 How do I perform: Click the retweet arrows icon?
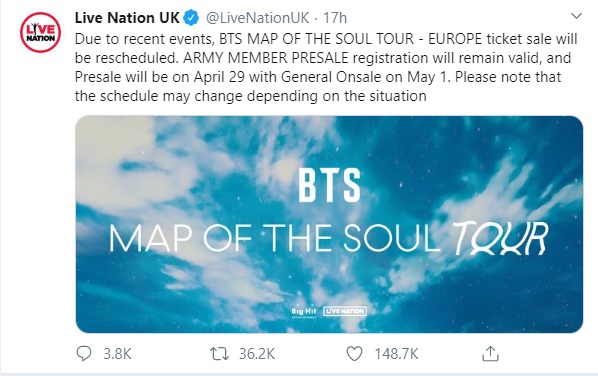click(x=220, y=354)
